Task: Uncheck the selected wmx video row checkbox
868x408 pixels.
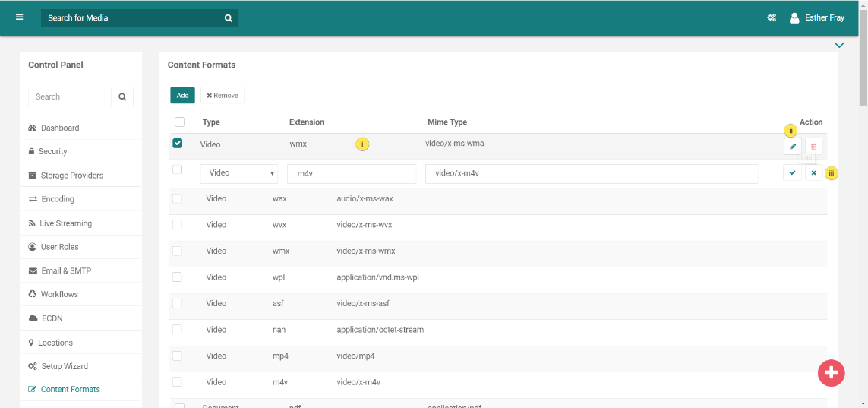Action: coord(178,143)
